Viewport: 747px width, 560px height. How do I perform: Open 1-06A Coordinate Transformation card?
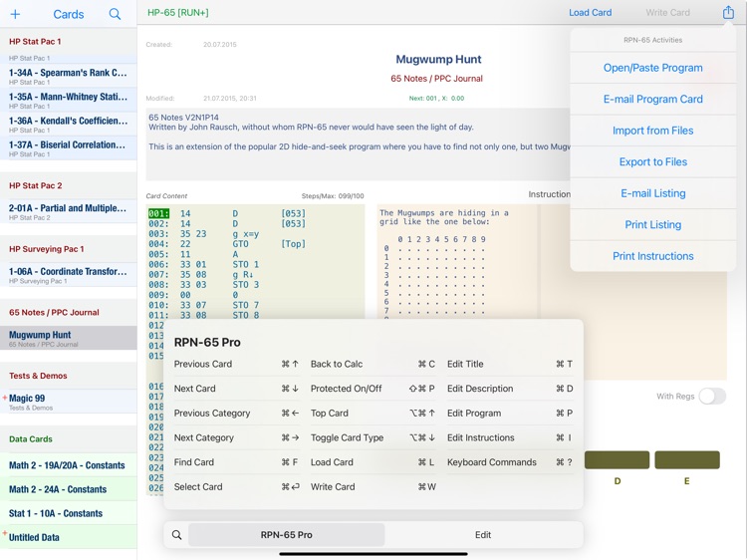[x=68, y=274]
